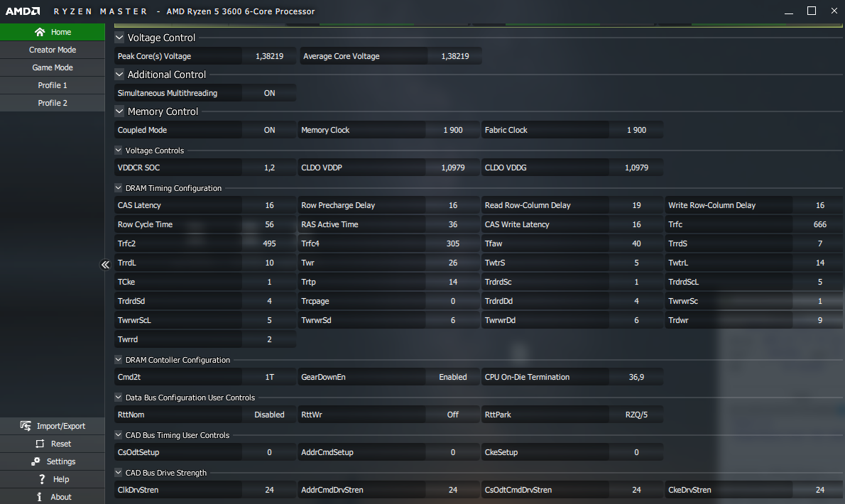Click the Home house icon
Viewport: 845px width, 504px height.
(x=39, y=33)
